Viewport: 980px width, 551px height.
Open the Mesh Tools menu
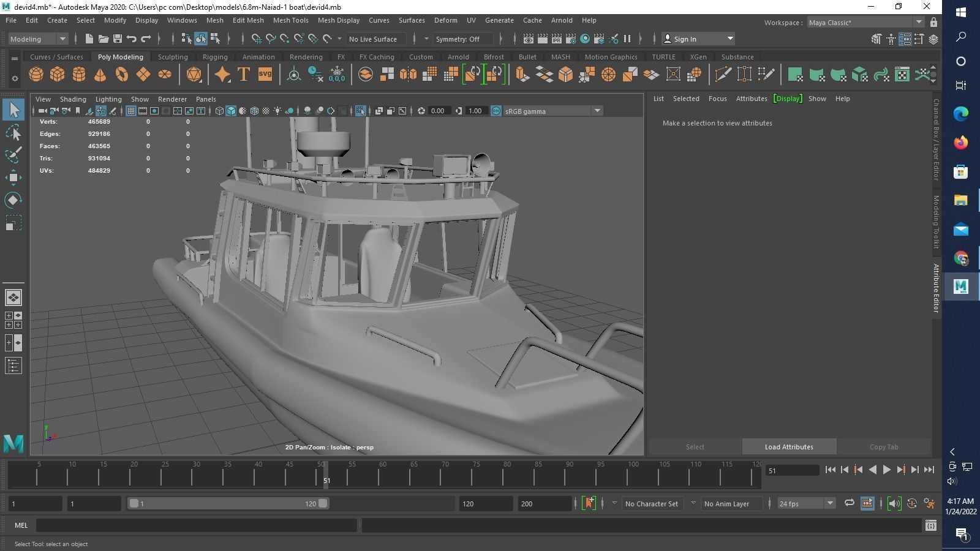coord(290,20)
